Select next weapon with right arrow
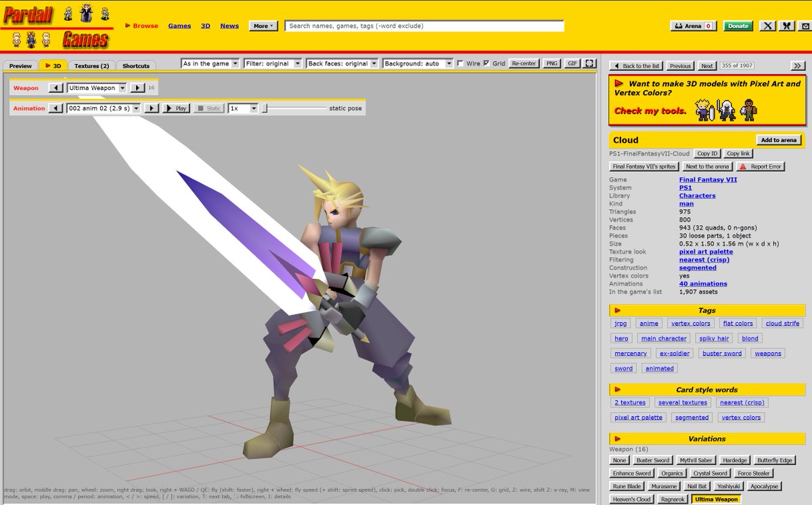 tap(137, 88)
